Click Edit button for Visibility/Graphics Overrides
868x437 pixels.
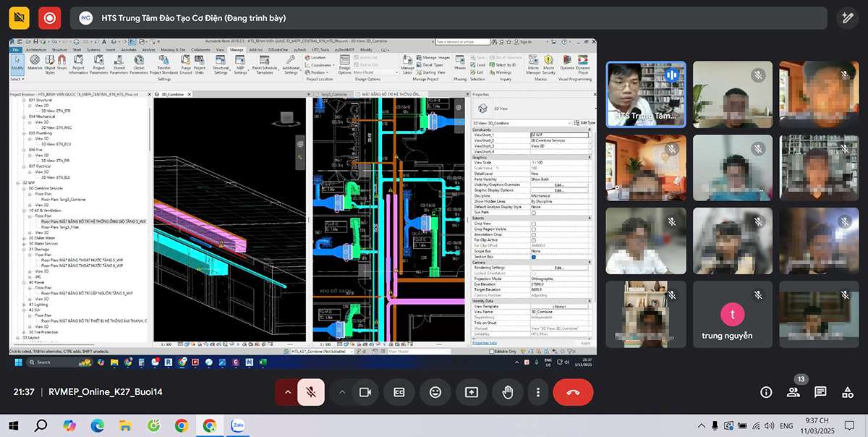pyautogui.click(x=559, y=184)
